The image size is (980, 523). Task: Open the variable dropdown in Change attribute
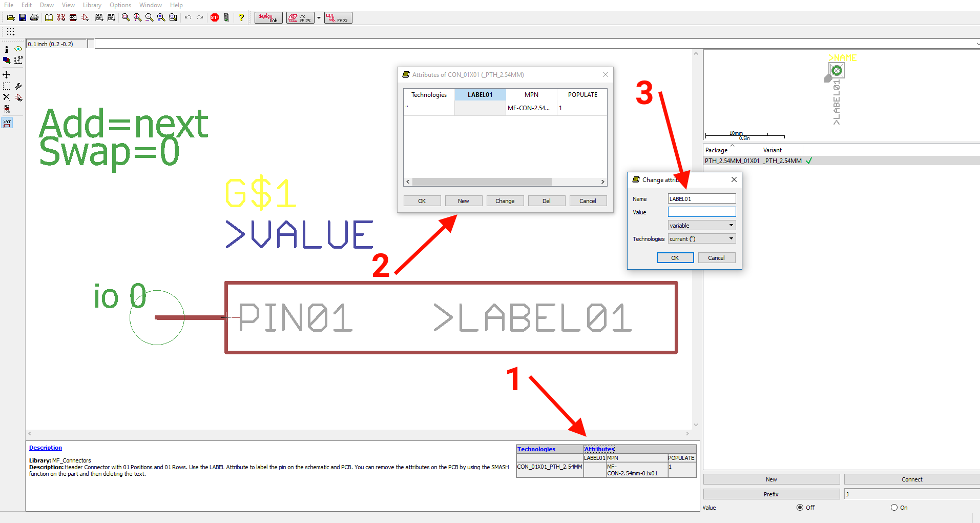tap(702, 226)
